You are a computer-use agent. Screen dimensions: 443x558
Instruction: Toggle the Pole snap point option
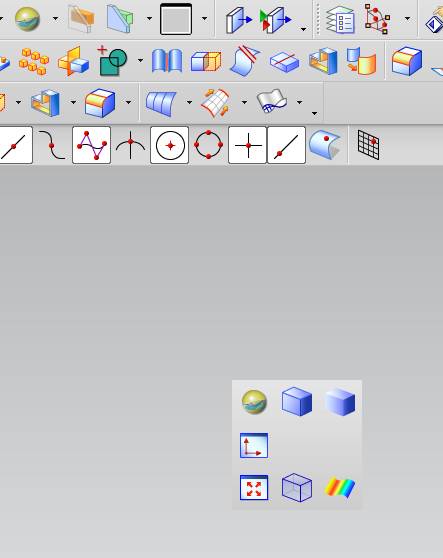[x=91, y=145]
